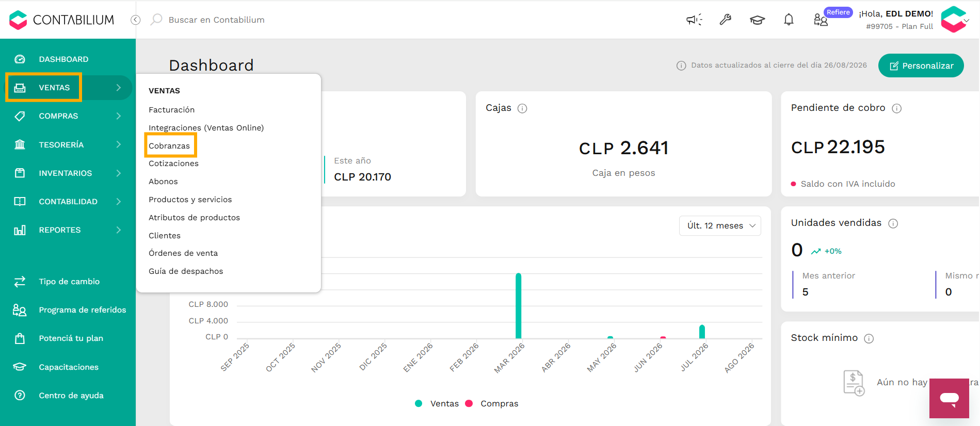Viewport: 980px width, 426px height.
Task: Open the notifications bell
Action: [x=789, y=20]
